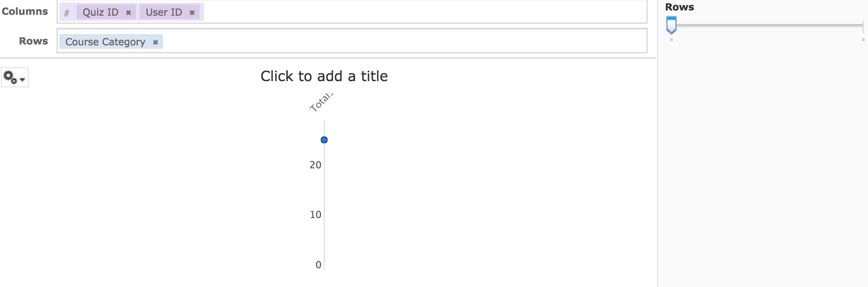Click the Columns label left of fields

click(x=25, y=11)
